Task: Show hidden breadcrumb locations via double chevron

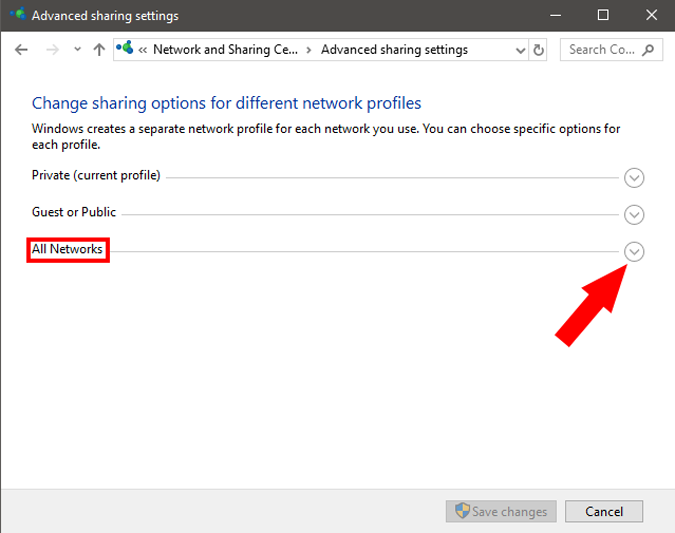Action: [144, 50]
